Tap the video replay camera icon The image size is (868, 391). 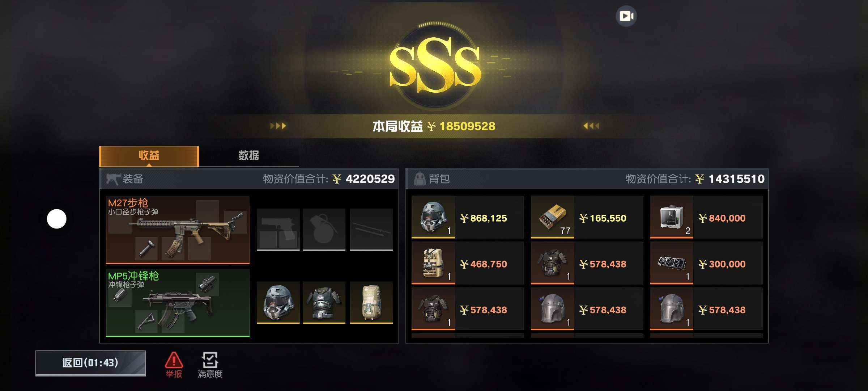626,16
